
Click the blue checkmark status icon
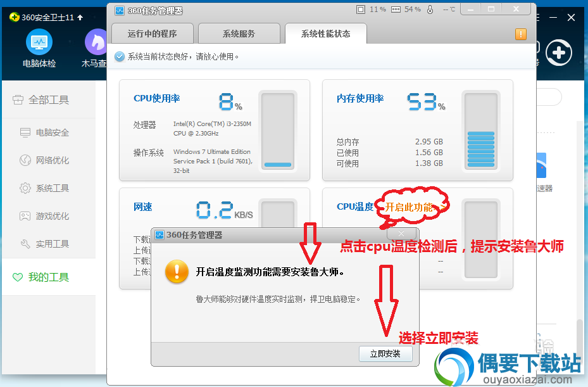(x=119, y=56)
